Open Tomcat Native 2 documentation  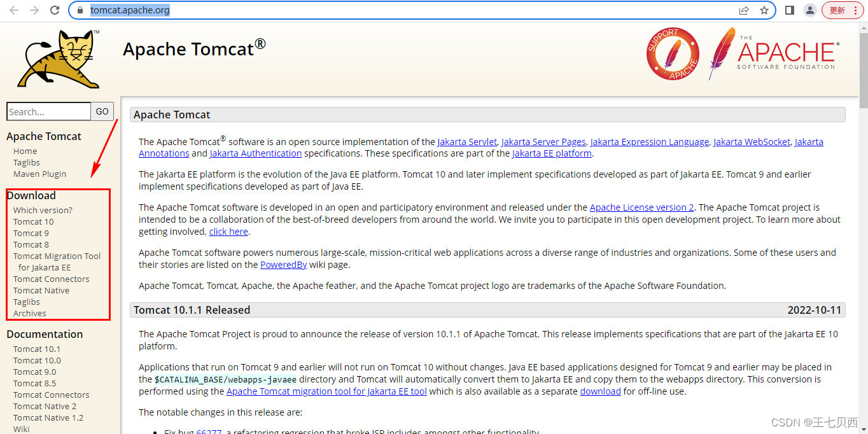click(45, 406)
